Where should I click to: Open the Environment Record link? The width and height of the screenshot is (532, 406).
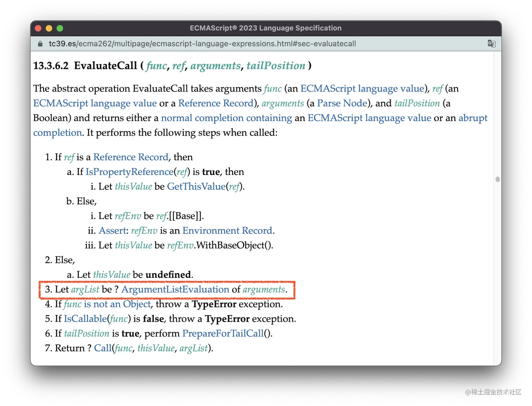pos(227,231)
